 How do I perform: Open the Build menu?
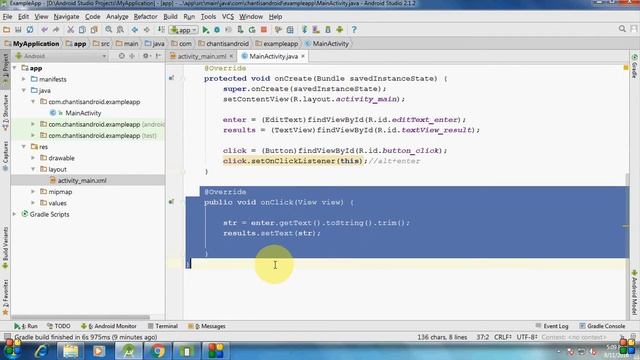(170, 17)
